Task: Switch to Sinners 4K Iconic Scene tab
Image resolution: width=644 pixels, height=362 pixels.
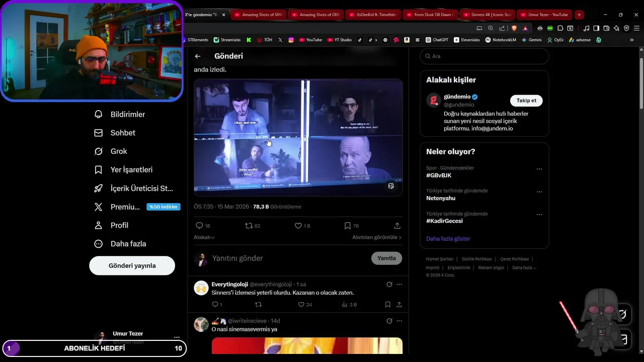Action: point(489,15)
